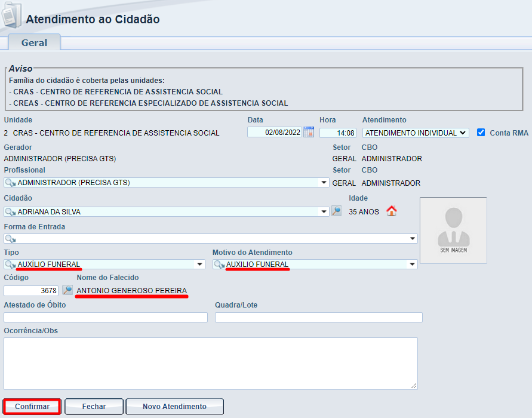532x418 pixels.
Task: Open the Profissional dropdown arrow
Action: click(324, 183)
